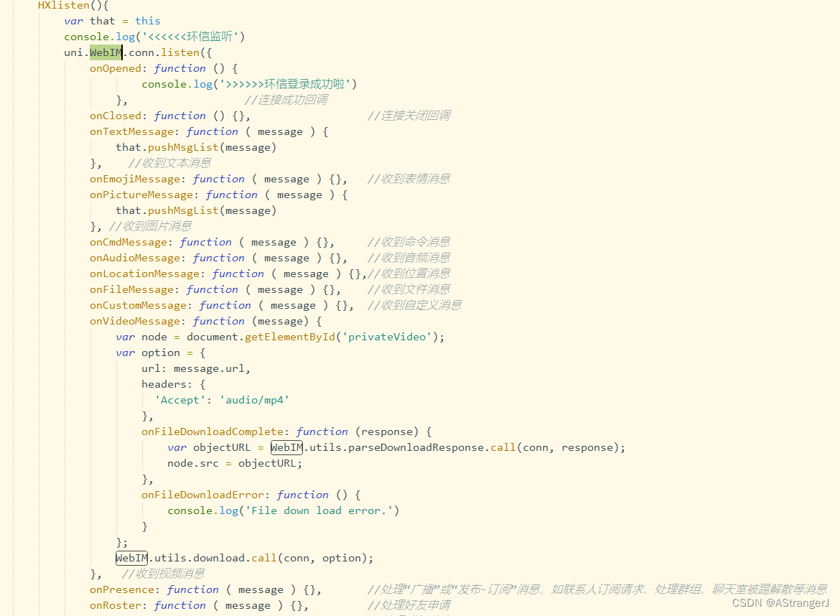Click the onCustomMessage property name
The height and width of the screenshot is (616, 840).
click(138, 305)
